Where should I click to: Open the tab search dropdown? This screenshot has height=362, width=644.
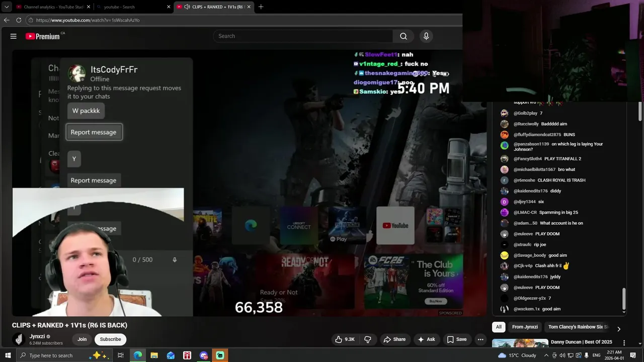click(x=7, y=7)
